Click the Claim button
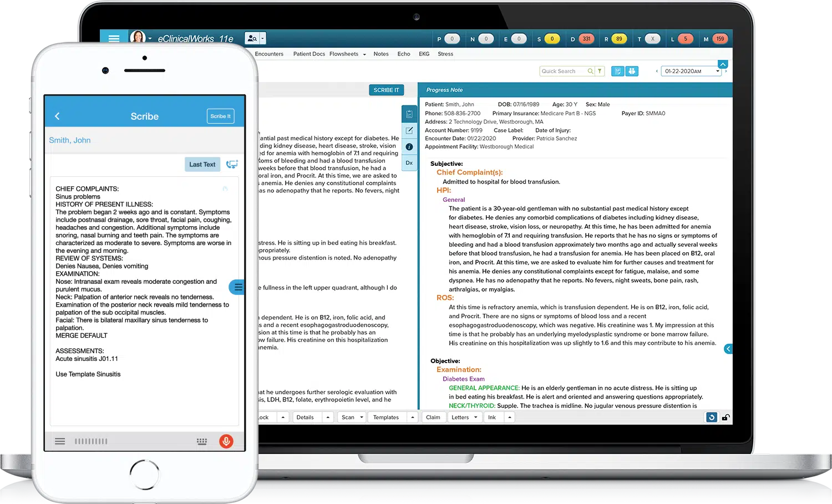 point(433,418)
